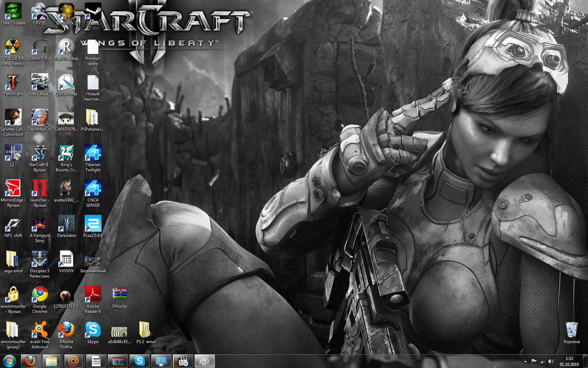588x368 pixels.
Task: Open the Action Center flag icon
Action: click(x=534, y=361)
